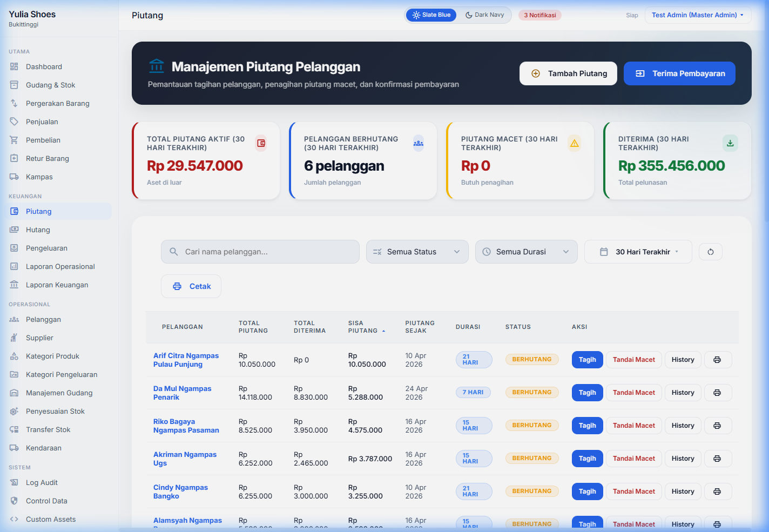Open Akriman Ngampas Ugs customer link
This screenshot has width=769, height=532.
185,459
